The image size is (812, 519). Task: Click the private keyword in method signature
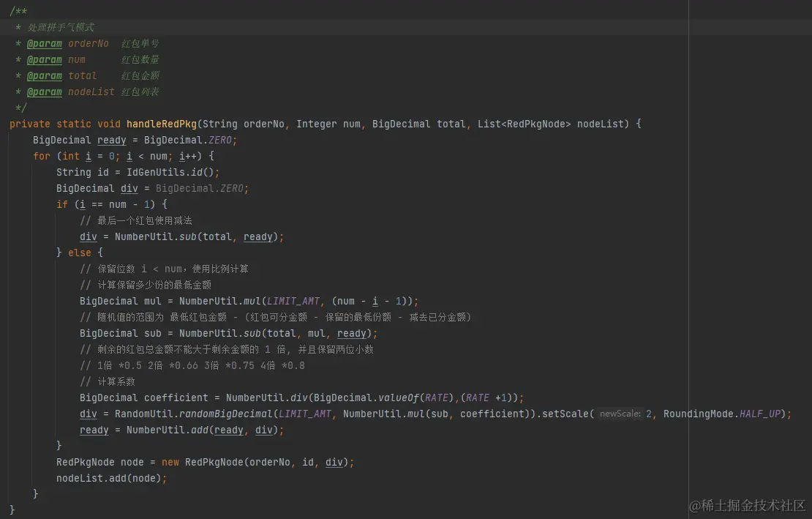click(29, 124)
